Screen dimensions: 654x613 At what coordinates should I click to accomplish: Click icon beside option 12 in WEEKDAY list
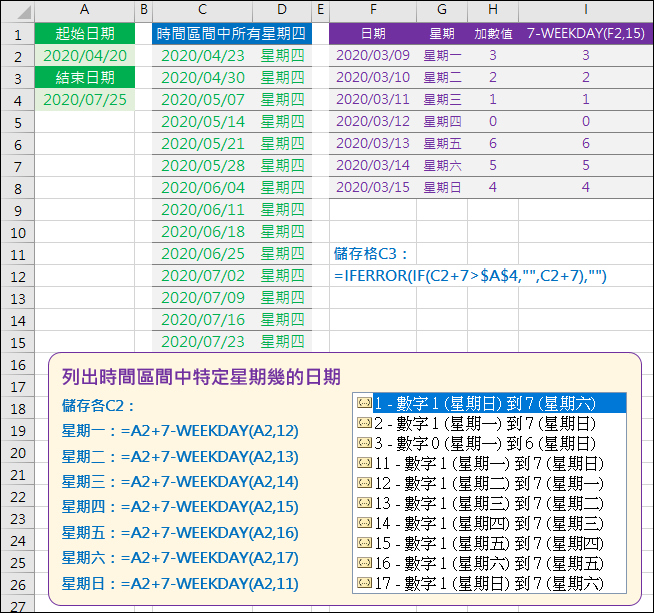(365, 483)
